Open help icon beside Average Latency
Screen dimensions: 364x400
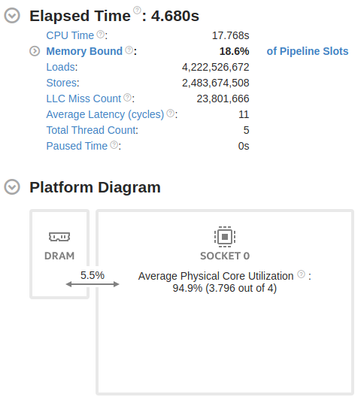pyautogui.click(x=170, y=113)
